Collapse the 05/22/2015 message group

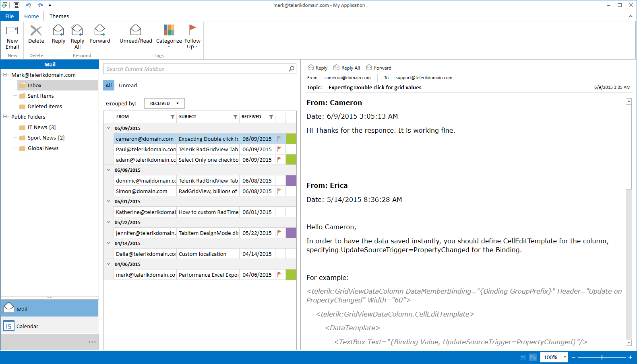click(108, 222)
